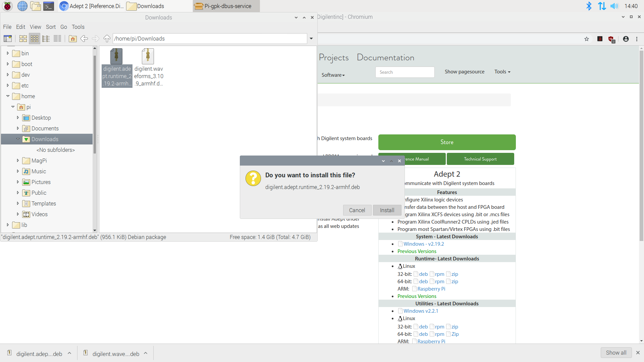Open the Tools dropdown on the webpage
Image resolution: width=644 pixels, height=362 pixels.
coord(502,72)
